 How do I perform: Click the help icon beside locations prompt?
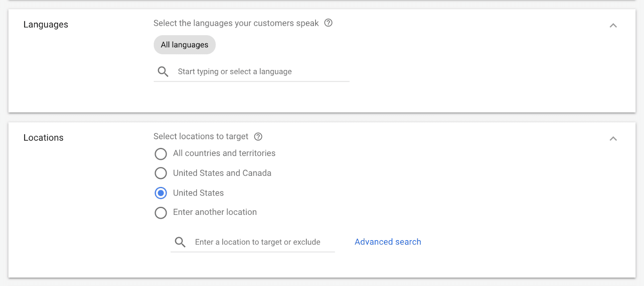(x=258, y=137)
